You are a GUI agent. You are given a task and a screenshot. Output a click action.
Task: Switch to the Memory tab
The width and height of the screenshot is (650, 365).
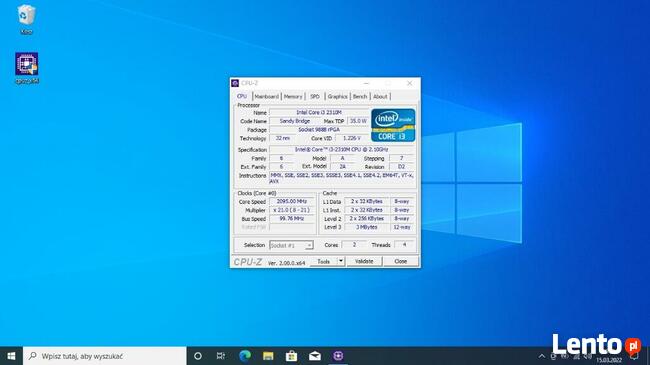click(x=293, y=96)
